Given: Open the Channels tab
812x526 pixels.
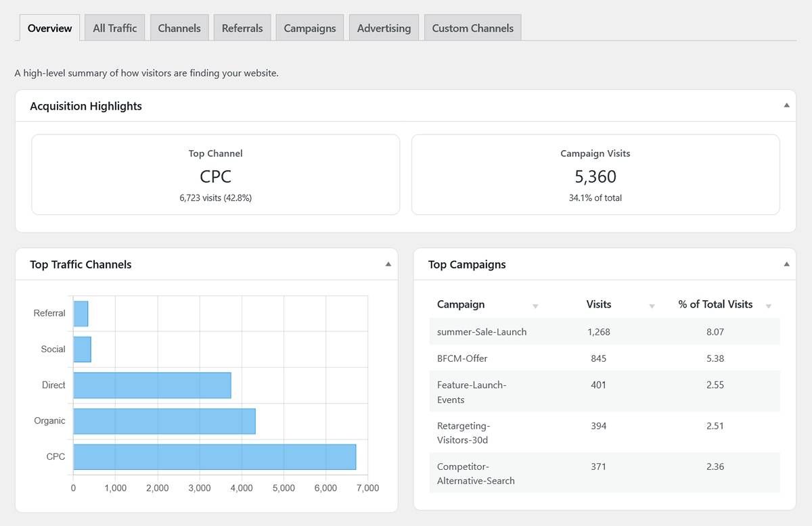Looking at the screenshot, I should tap(179, 28).
